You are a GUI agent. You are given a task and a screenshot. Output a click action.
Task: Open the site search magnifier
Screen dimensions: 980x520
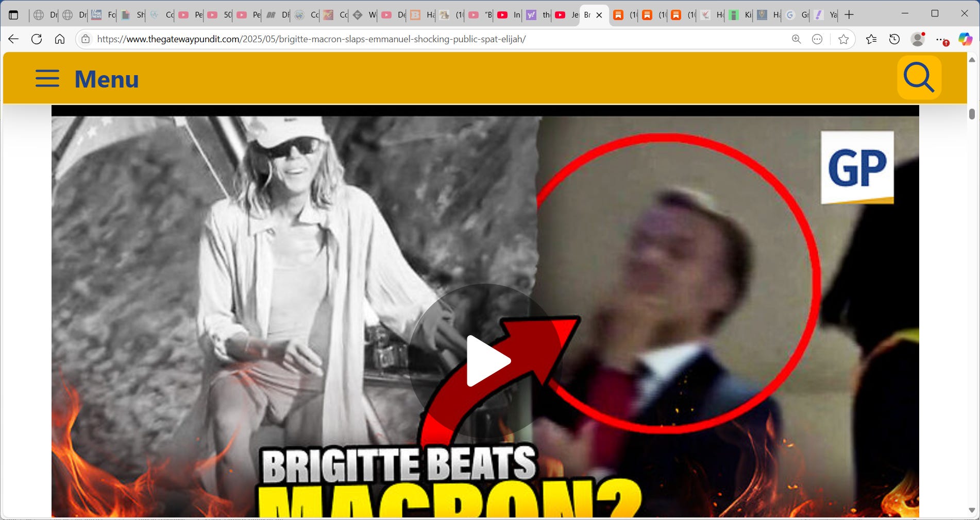pos(919,77)
